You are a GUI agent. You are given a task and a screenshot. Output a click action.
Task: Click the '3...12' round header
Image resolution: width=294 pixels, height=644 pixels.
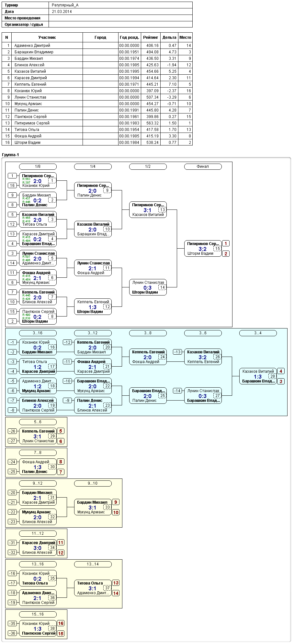click(93, 333)
